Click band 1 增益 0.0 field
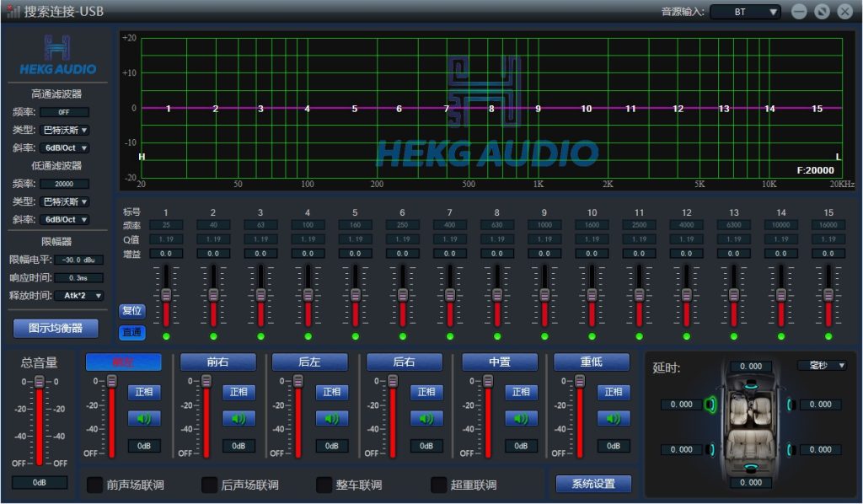 point(166,254)
